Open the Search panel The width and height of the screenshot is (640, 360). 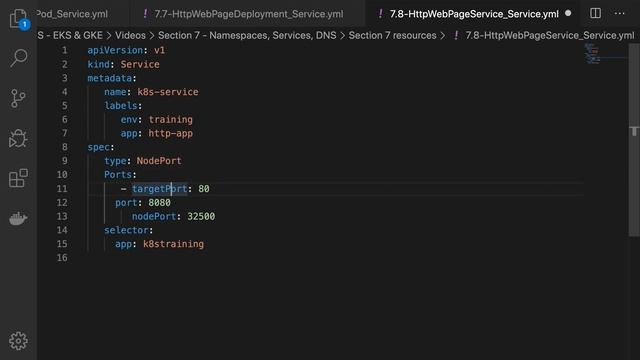click(x=19, y=58)
